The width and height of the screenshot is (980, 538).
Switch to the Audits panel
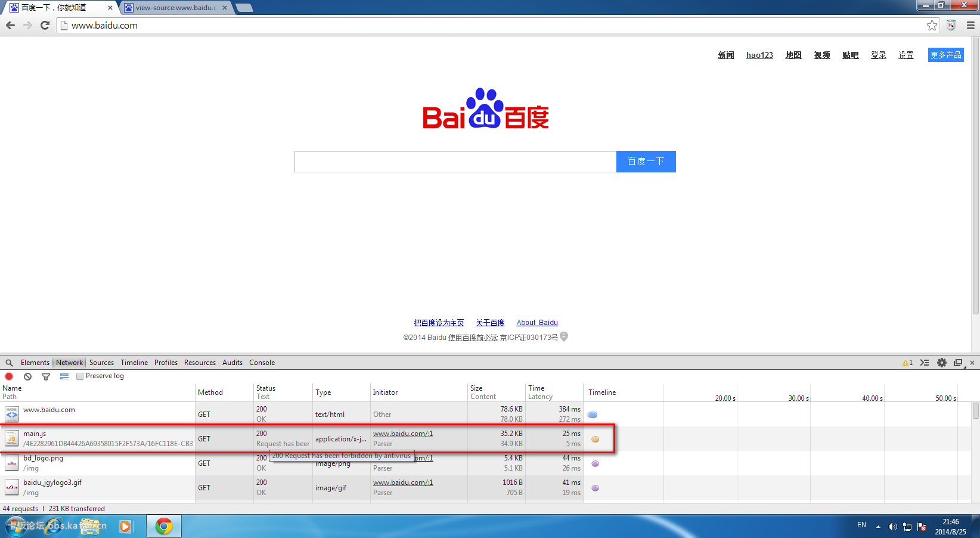click(x=232, y=363)
